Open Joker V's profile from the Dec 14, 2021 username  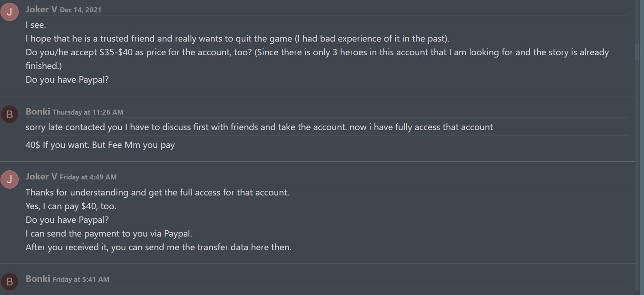coord(41,10)
